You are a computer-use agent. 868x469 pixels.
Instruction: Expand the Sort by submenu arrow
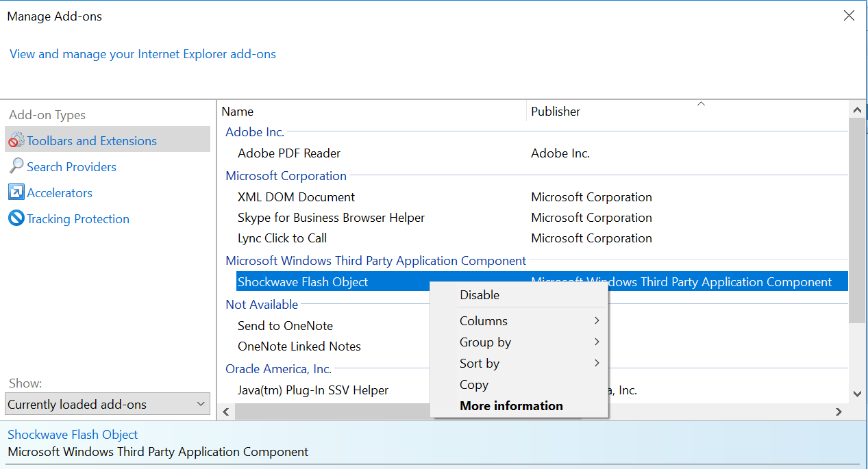point(597,363)
